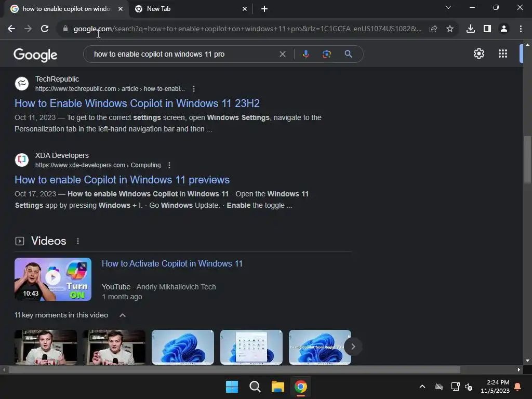The image size is (532, 399).
Task: Open a new browser tab
Action: coord(264,9)
